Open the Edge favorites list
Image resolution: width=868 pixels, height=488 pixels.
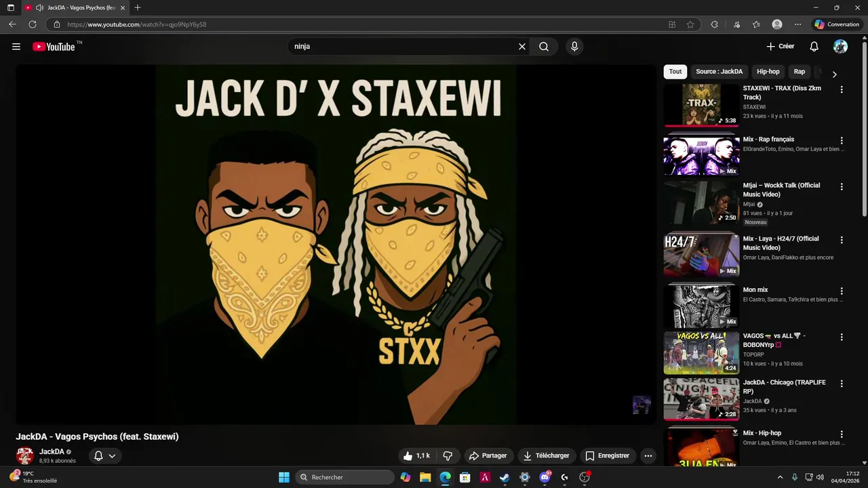pos(756,24)
